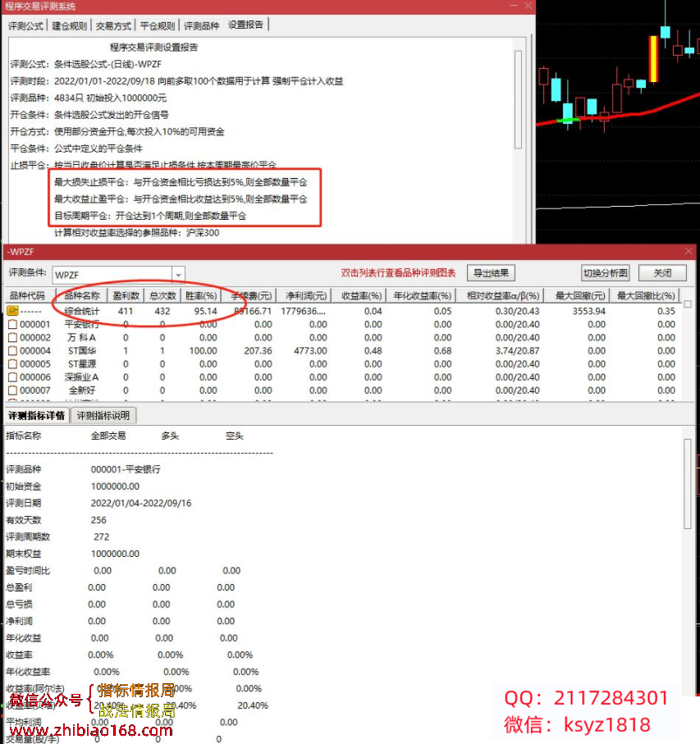Click the 切换分析图 button

coord(605,273)
